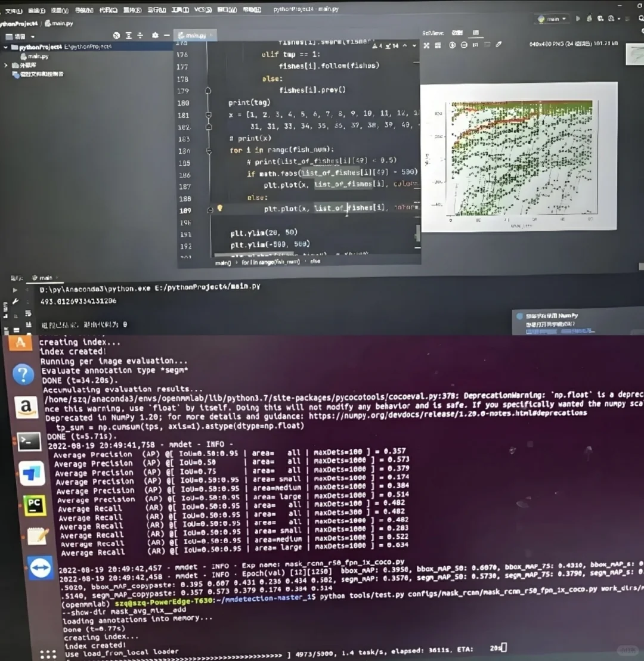
Task: Click the SciView plot image
Action: tap(519, 157)
